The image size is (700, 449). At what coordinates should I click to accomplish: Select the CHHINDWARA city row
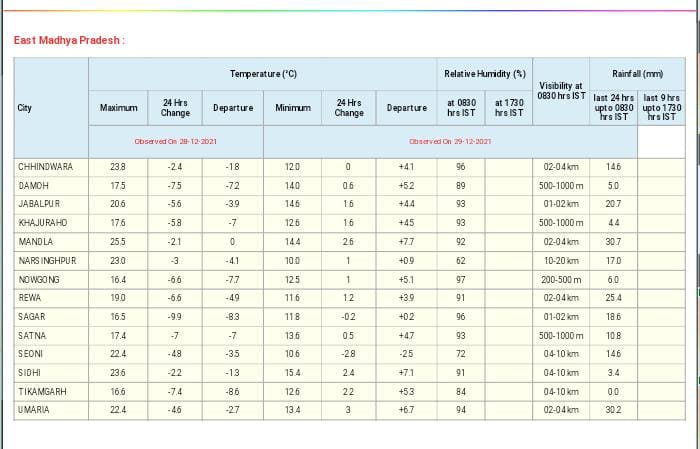tap(46, 167)
